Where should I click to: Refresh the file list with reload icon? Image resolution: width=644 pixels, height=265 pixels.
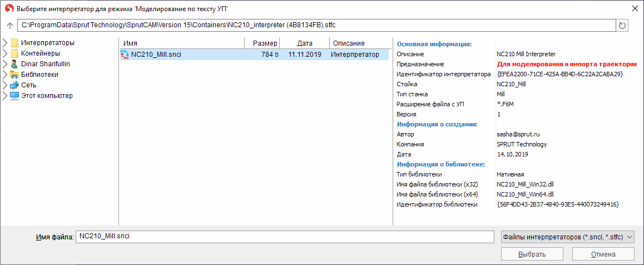[x=622, y=26]
